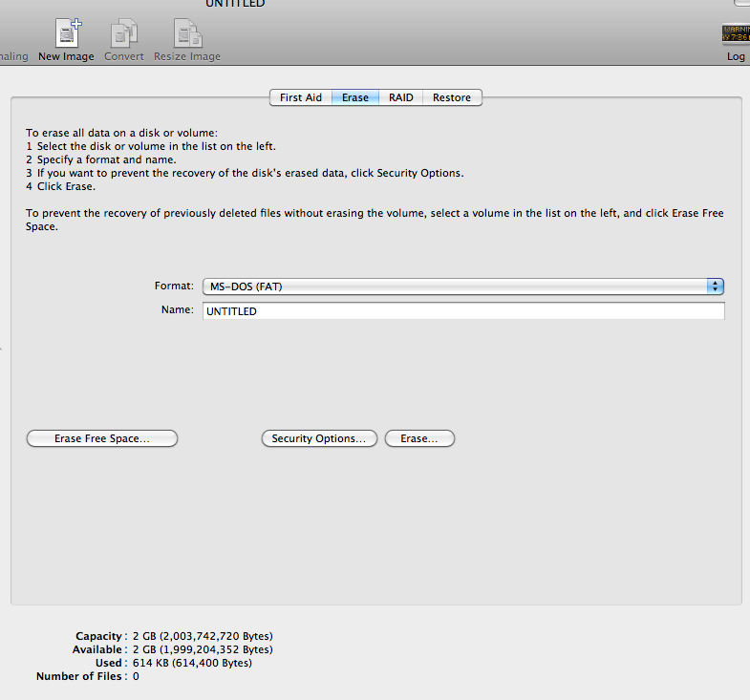Click the Erase... button
The width and height of the screenshot is (750, 700).
(x=419, y=438)
